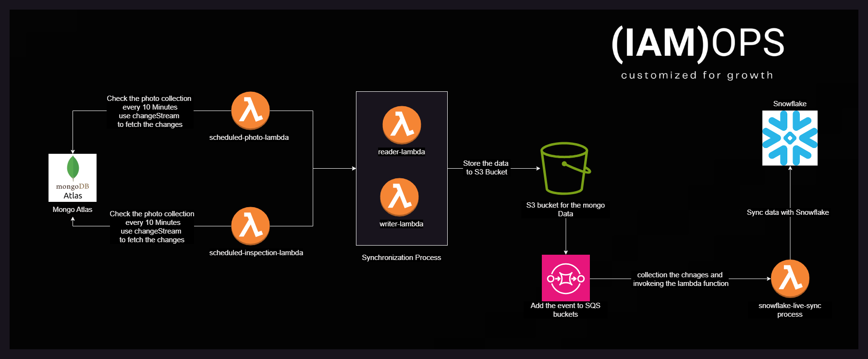Click the inspection lambda 'Check the photo collection' note

click(152, 227)
